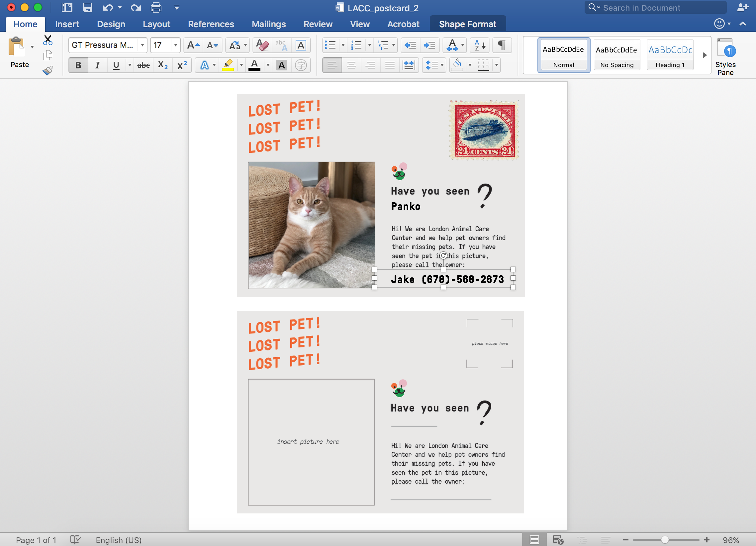Toggle strikethrough formatting
The height and width of the screenshot is (546, 756).
143,65
